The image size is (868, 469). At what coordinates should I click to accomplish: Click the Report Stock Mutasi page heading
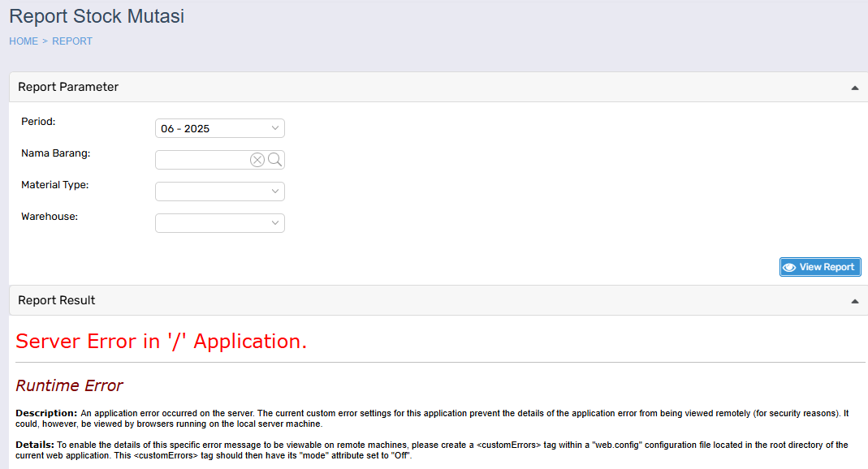click(x=97, y=16)
